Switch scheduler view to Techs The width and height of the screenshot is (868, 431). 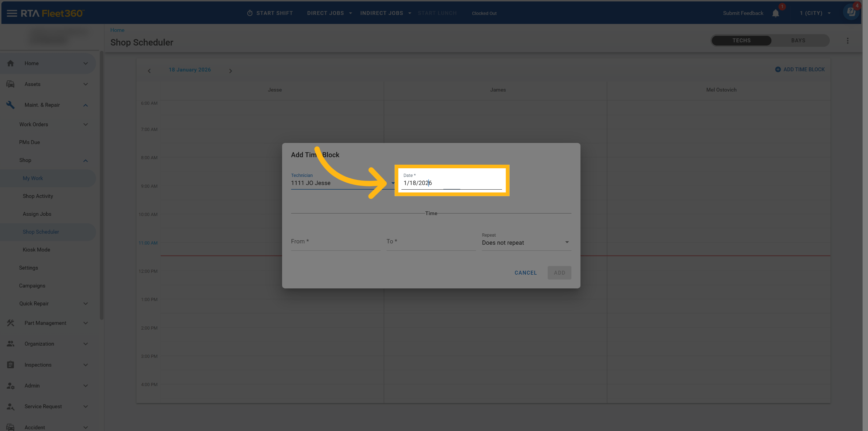click(x=741, y=41)
